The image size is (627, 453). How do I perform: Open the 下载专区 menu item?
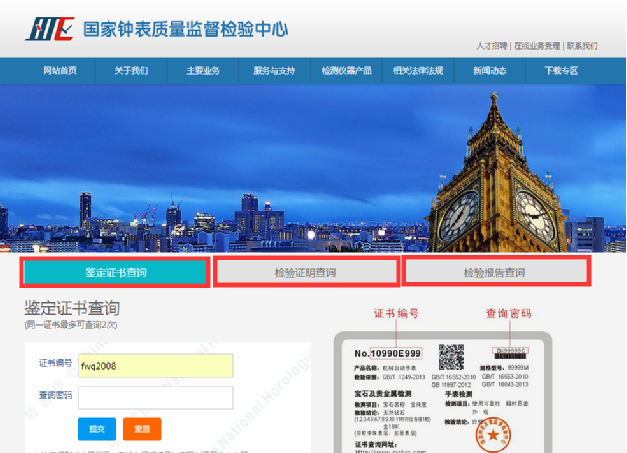561,71
